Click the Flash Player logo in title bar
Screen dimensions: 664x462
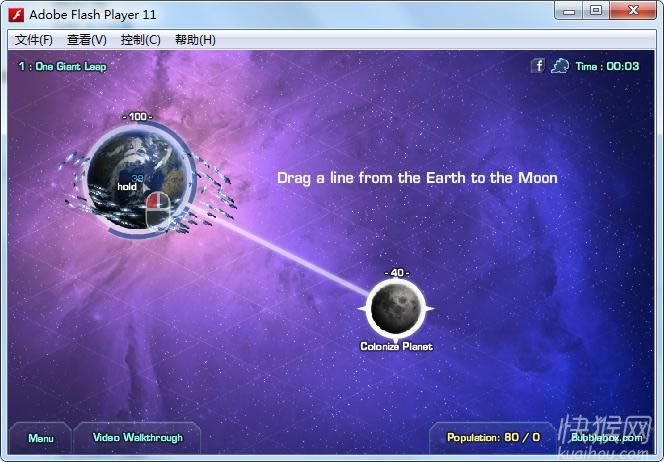pyautogui.click(x=16, y=14)
